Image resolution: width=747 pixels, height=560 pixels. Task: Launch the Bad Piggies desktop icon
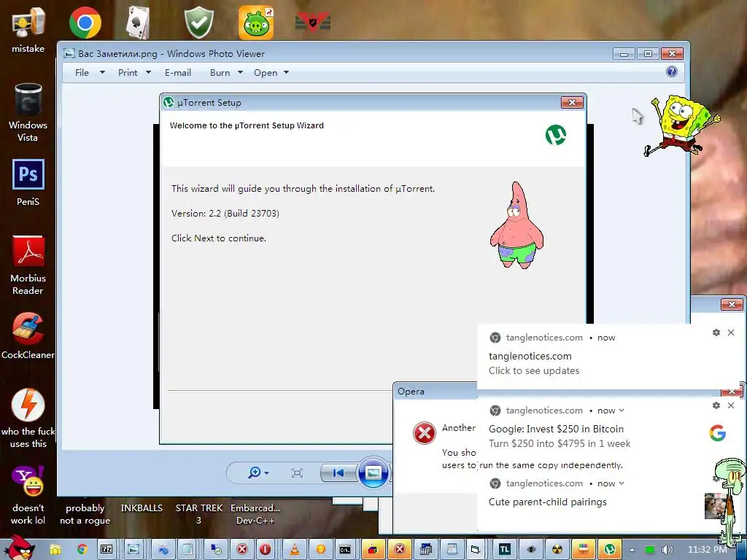tap(256, 23)
